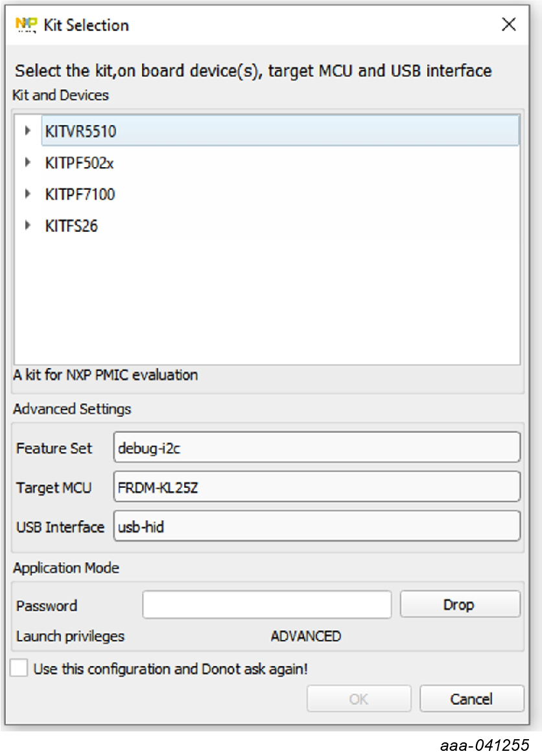This screenshot has width=542, height=756.
Task: Click the Cancel button
Action: coord(471,698)
